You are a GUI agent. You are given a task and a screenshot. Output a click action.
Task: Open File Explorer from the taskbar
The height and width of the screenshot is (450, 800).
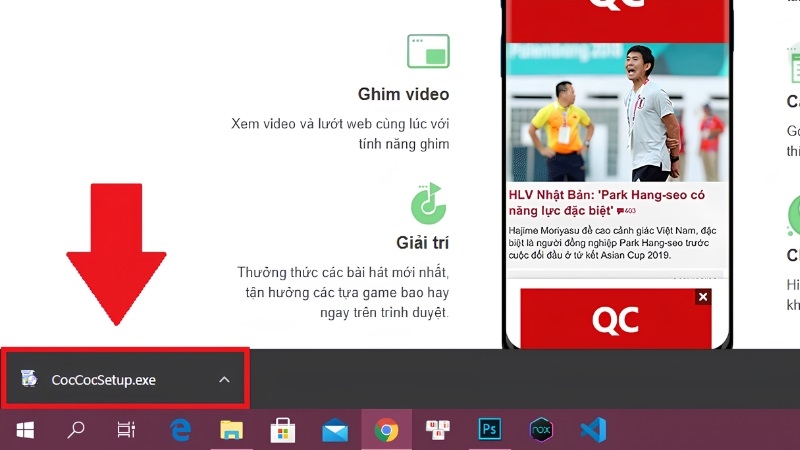pyautogui.click(x=232, y=430)
